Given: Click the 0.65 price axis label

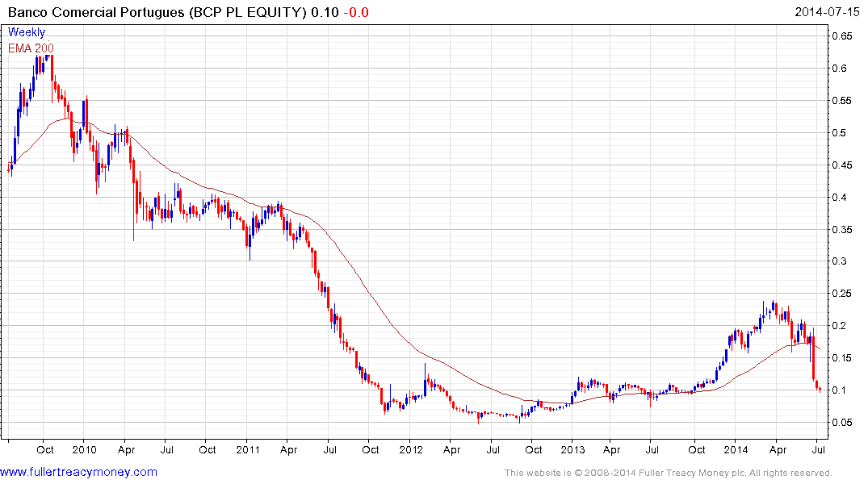Looking at the screenshot, I should click(842, 36).
